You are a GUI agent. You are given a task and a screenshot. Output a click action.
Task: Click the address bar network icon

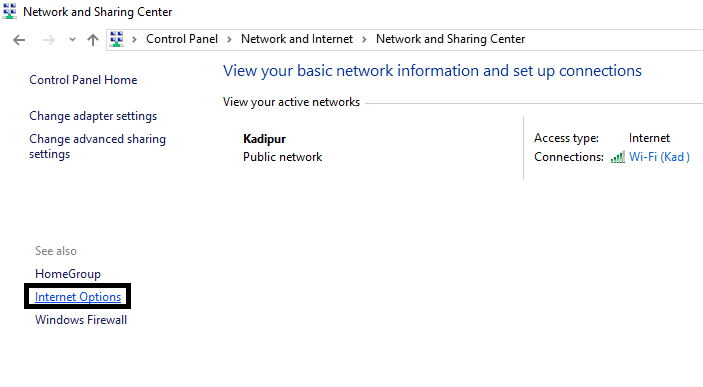click(x=117, y=39)
